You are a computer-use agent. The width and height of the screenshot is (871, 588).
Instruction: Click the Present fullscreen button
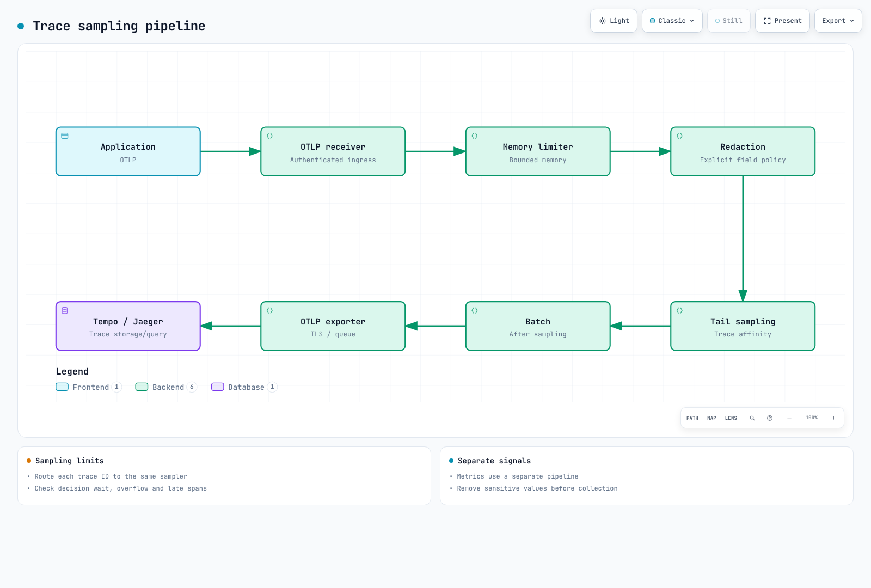point(782,21)
